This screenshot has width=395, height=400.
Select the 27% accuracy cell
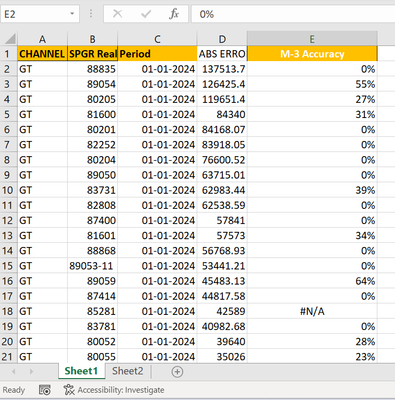[x=312, y=99]
